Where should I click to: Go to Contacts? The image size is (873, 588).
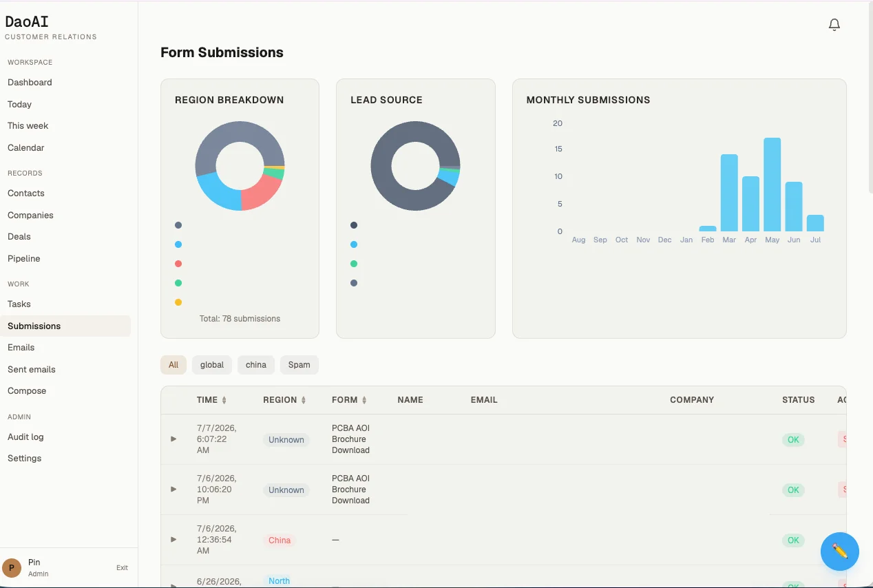[25, 193]
